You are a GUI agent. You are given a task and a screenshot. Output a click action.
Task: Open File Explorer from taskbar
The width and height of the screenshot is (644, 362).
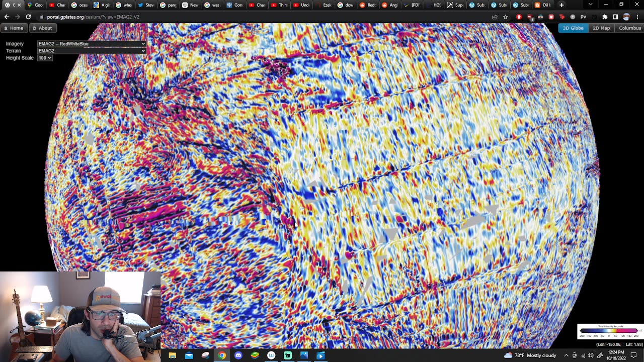point(172,355)
